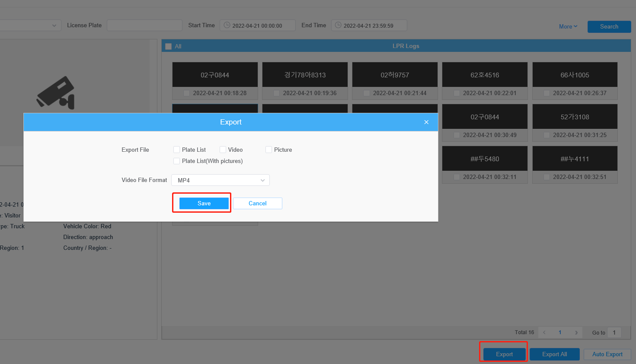Viewport: 636px width, 364px height.
Task: Open plate thumbnail 66사1005
Action: (575, 75)
